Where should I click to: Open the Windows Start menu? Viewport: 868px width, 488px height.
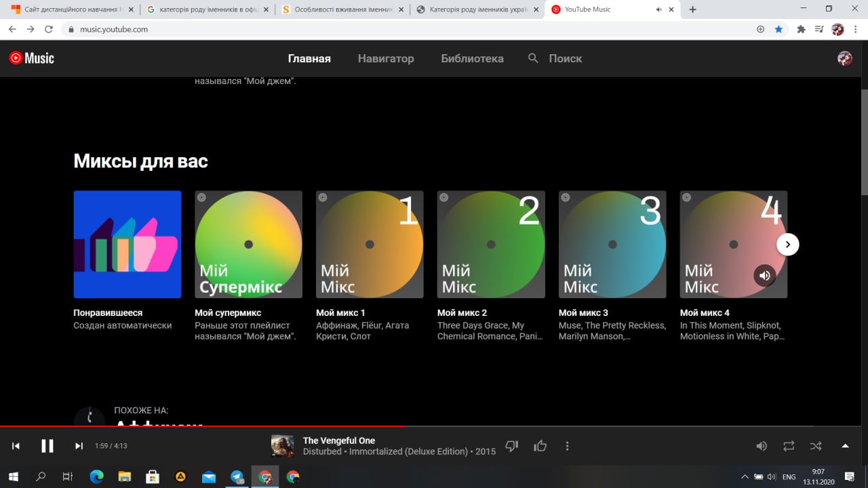coord(14,476)
